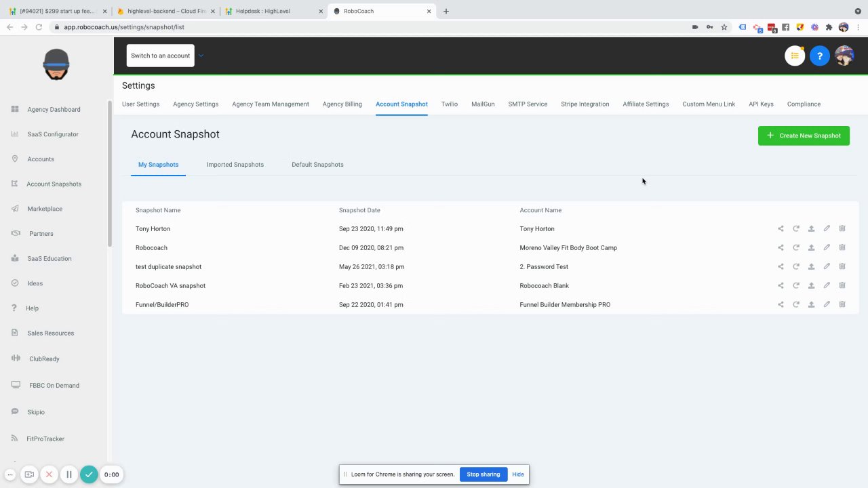Click the Facebook extension icon
This screenshot has width=868, height=488.
[x=786, y=27]
